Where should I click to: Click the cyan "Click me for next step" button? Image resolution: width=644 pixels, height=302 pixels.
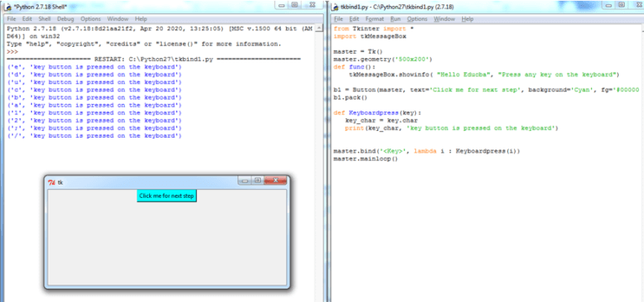point(167,196)
